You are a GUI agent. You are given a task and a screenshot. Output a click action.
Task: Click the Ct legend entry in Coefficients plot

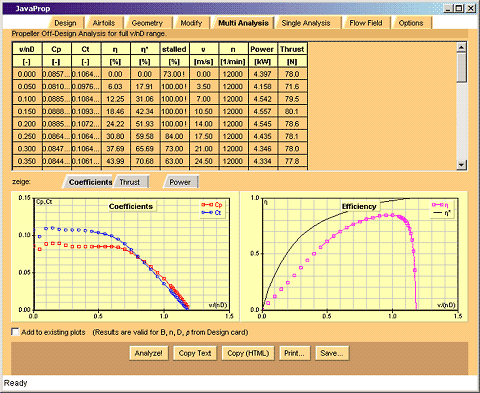211,212
